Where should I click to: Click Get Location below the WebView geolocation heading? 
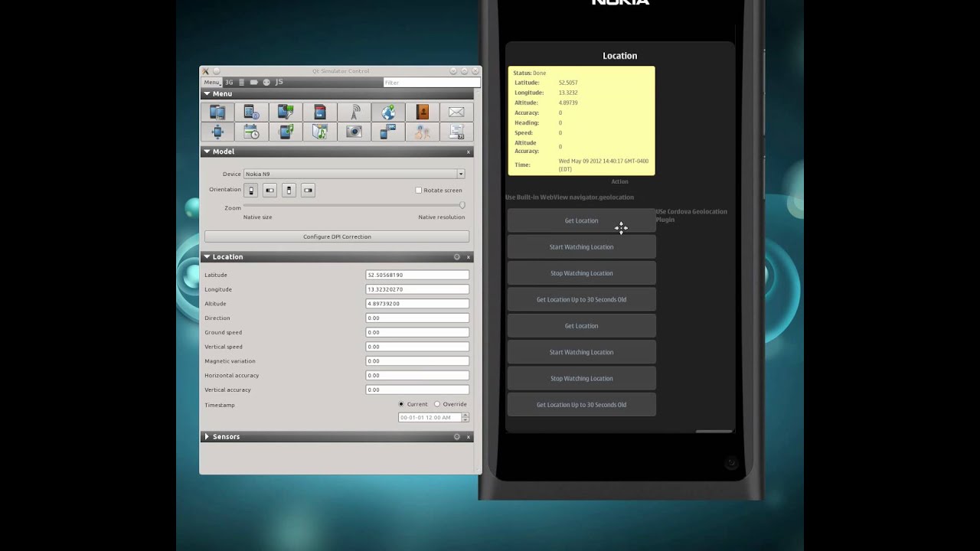(x=581, y=220)
